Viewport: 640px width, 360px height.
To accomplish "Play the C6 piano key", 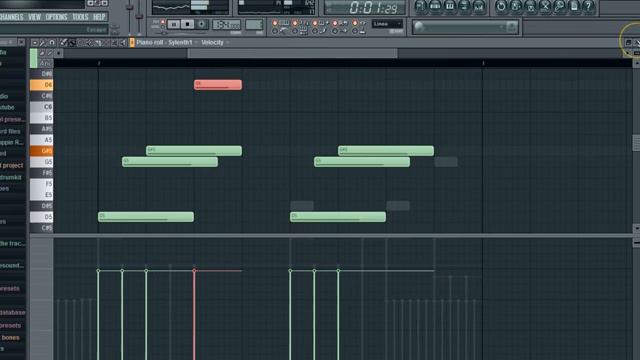I will click(42, 107).
